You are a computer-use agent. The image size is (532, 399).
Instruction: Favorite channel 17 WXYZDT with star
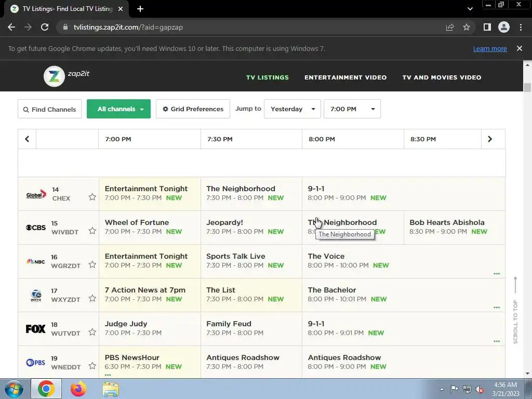tap(92, 298)
